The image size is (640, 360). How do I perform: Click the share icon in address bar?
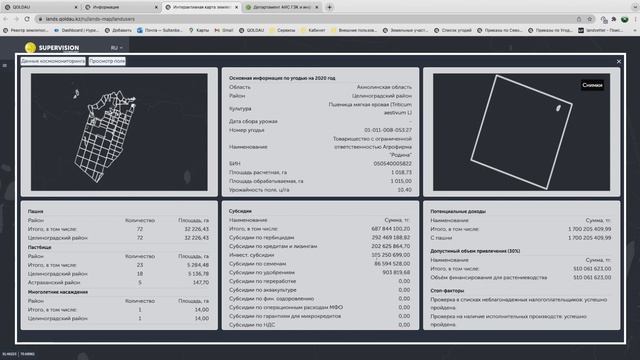point(579,19)
